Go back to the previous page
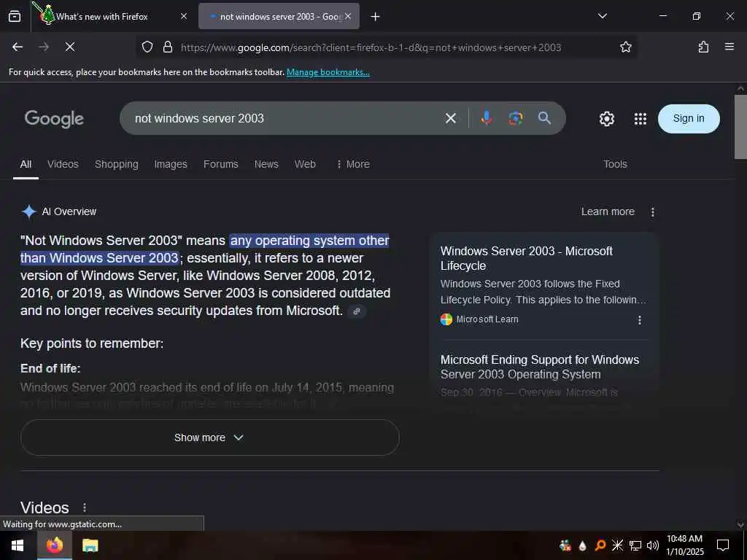The width and height of the screenshot is (747, 560). [18, 47]
